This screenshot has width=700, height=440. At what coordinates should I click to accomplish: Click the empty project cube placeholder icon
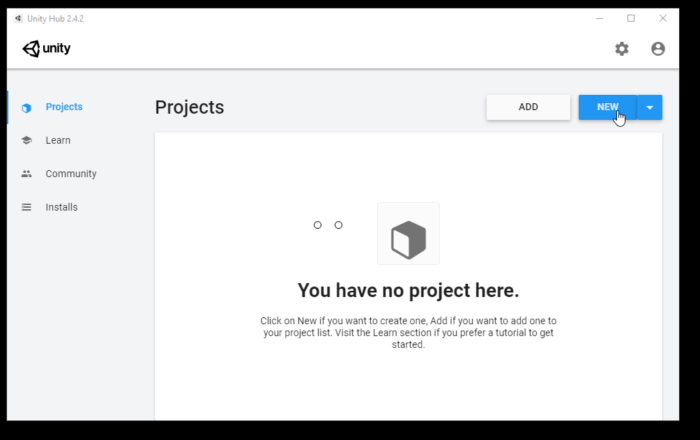[x=408, y=233]
